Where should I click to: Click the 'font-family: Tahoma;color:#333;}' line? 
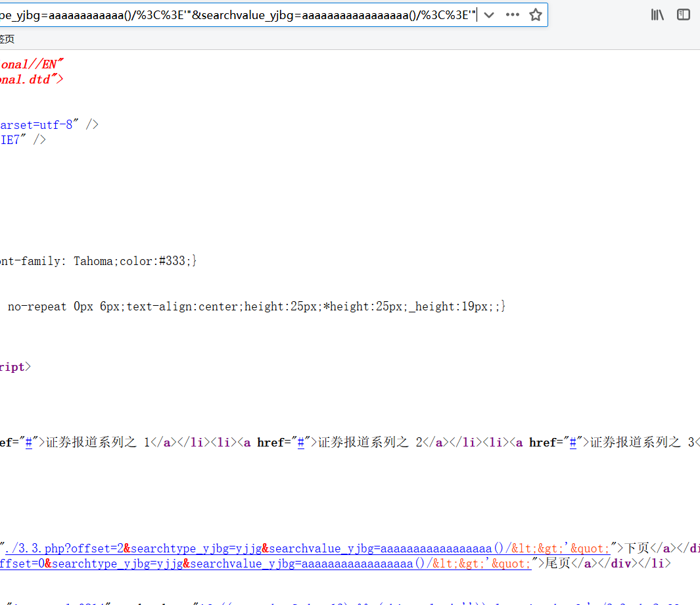[98, 261]
